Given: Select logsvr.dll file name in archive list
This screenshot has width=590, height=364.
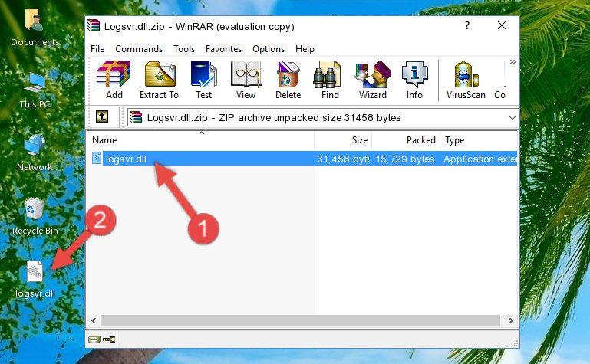Looking at the screenshot, I should tap(126, 159).
